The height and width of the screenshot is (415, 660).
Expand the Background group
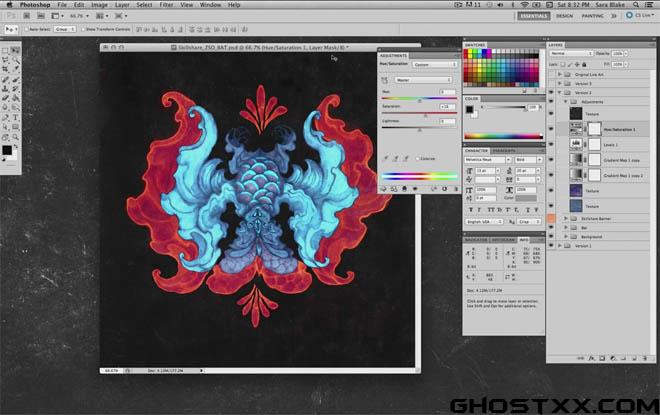[x=566, y=237]
